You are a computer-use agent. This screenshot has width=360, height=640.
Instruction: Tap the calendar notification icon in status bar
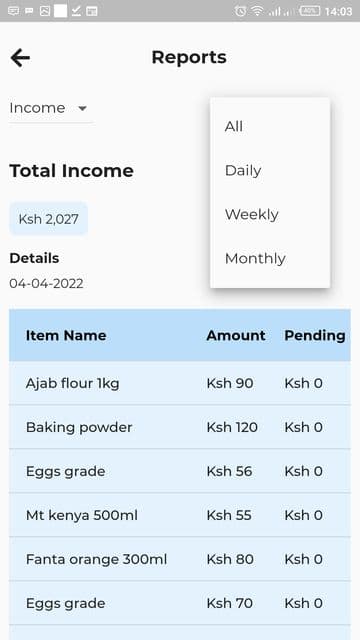[x=92, y=11]
